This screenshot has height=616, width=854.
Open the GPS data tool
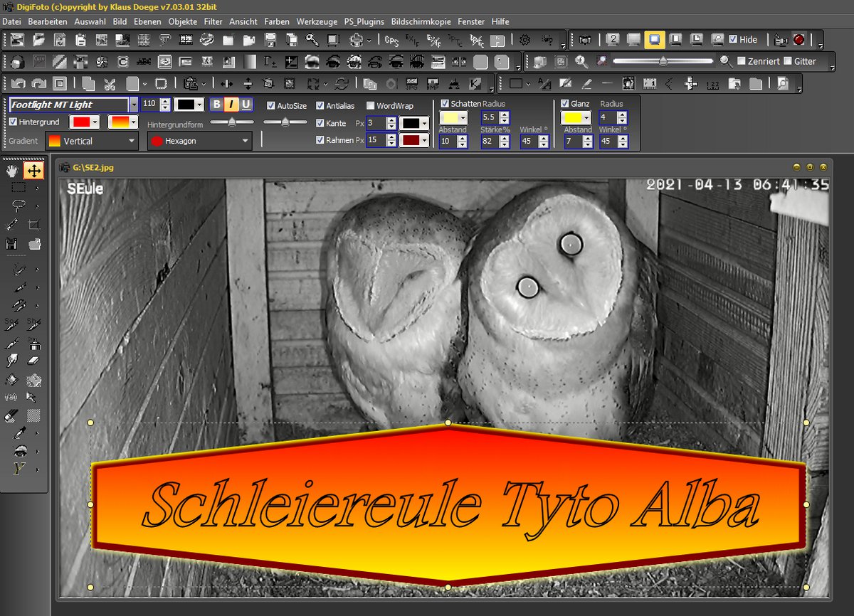(391, 40)
